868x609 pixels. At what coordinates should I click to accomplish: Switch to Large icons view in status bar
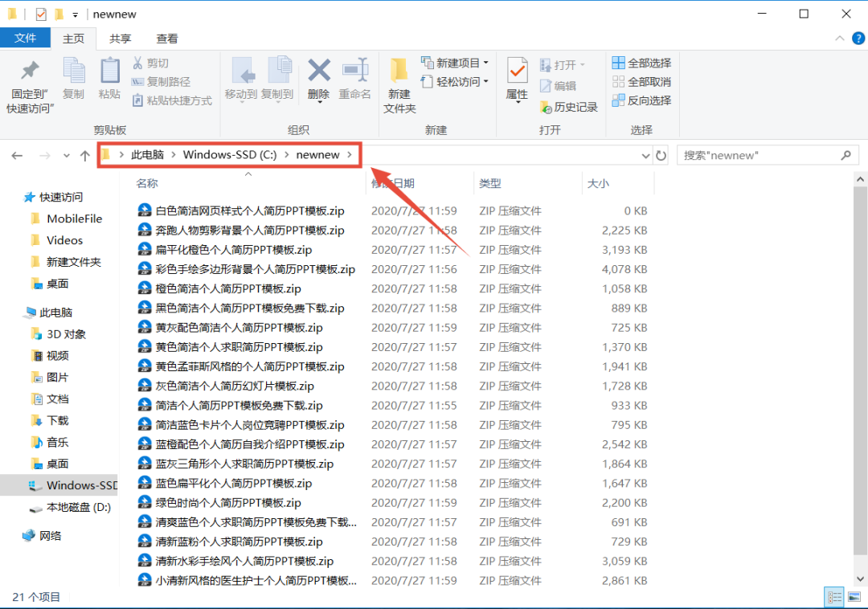pos(854,598)
